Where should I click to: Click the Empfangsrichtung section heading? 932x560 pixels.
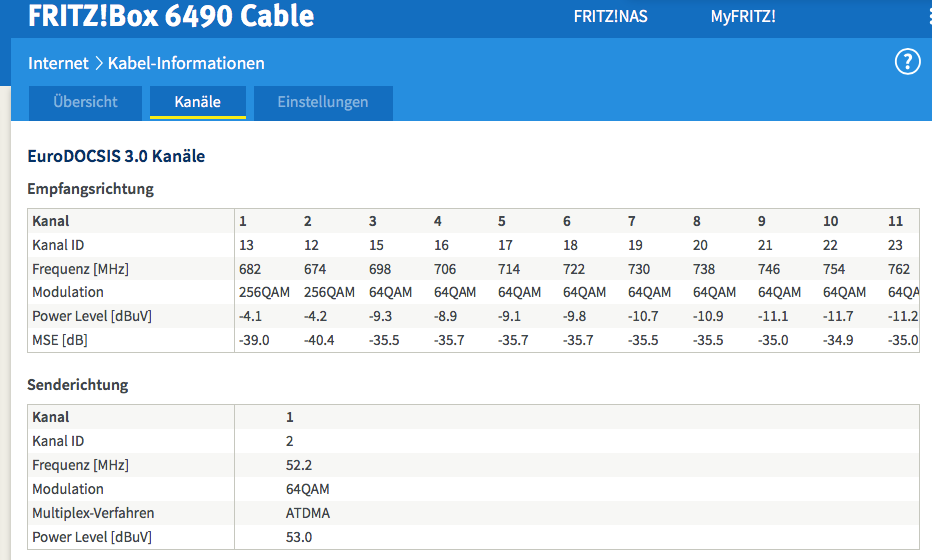click(x=91, y=188)
